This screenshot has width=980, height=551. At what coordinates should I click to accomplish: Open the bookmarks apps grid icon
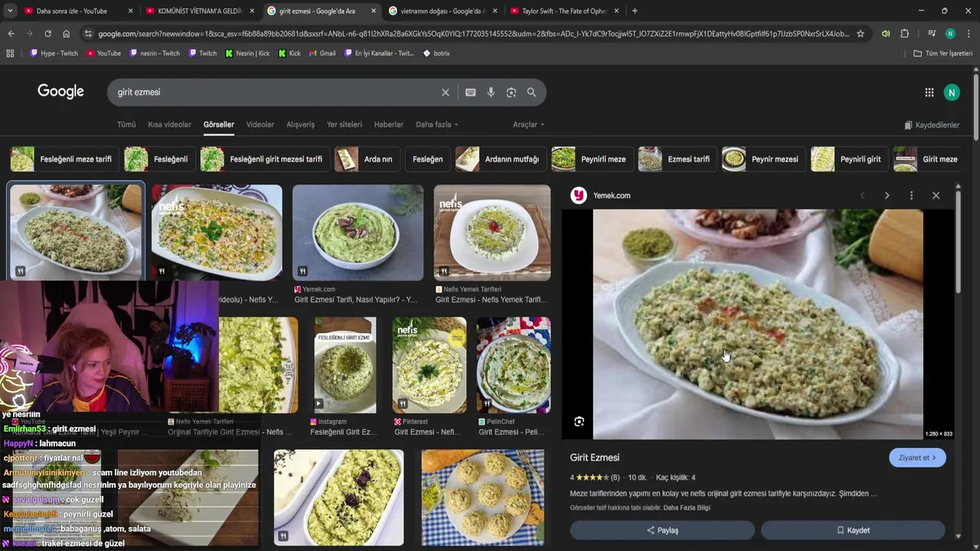coord(10,54)
